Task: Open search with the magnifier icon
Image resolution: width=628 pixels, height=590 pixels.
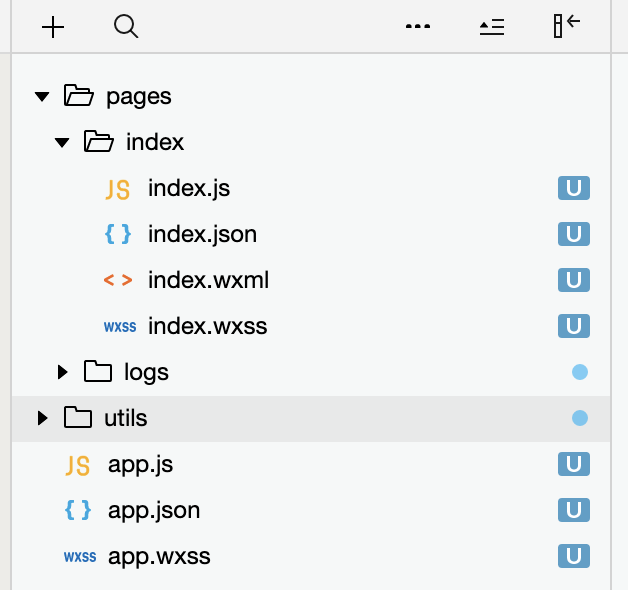Action: pyautogui.click(x=126, y=26)
